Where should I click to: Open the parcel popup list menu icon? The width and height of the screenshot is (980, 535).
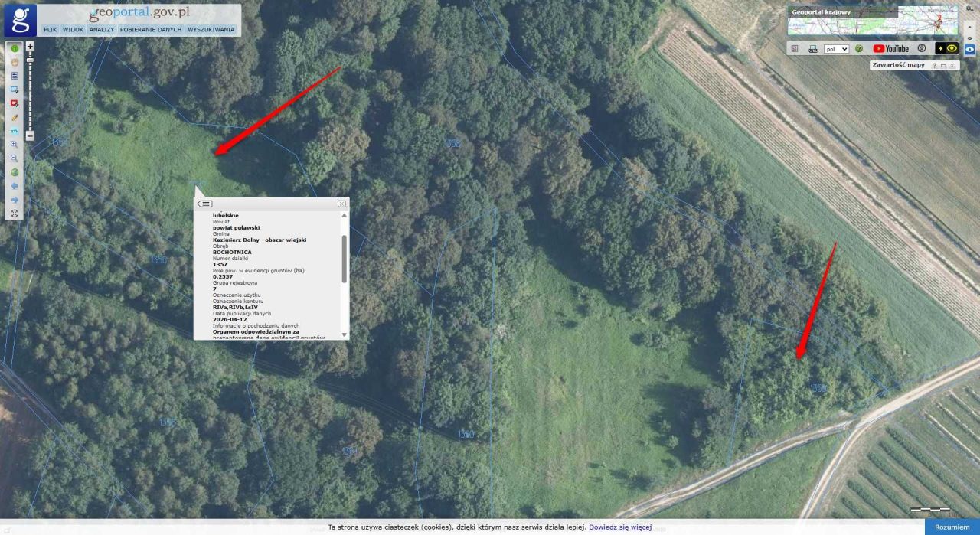click(206, 204)
